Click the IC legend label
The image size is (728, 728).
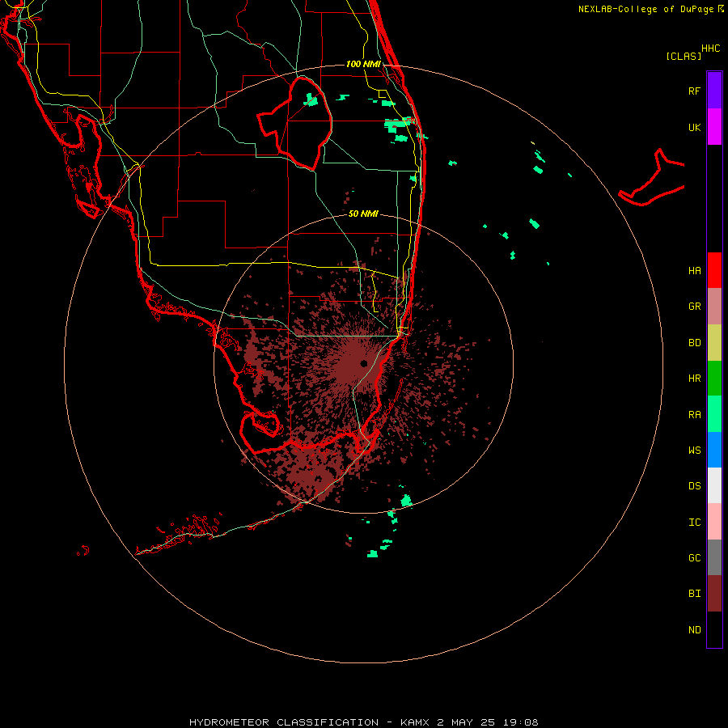click(694, 523)
